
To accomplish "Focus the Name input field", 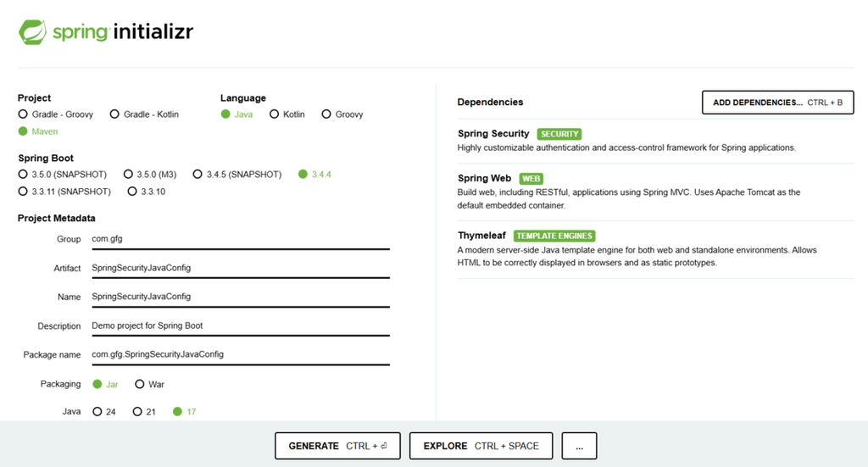I will 241,297.
